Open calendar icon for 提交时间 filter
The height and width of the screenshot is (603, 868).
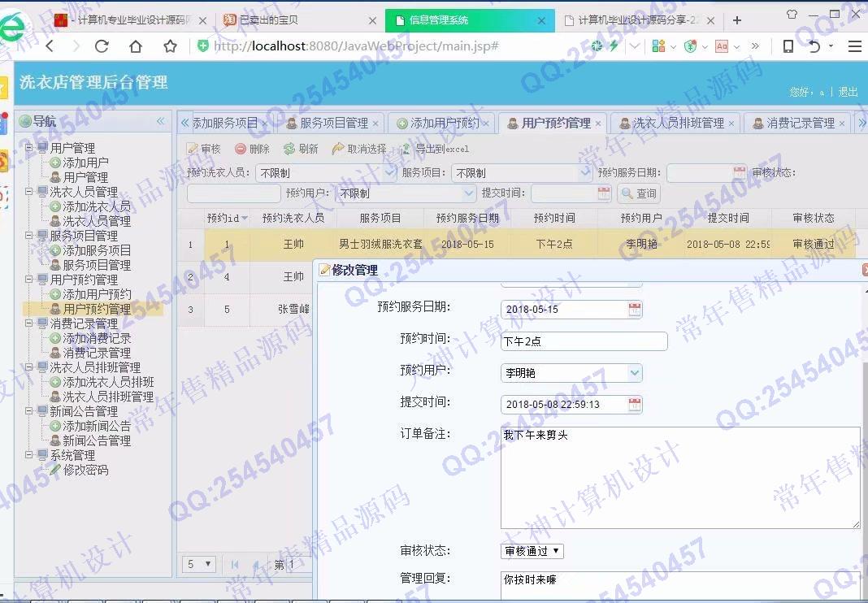click(603, 193)
